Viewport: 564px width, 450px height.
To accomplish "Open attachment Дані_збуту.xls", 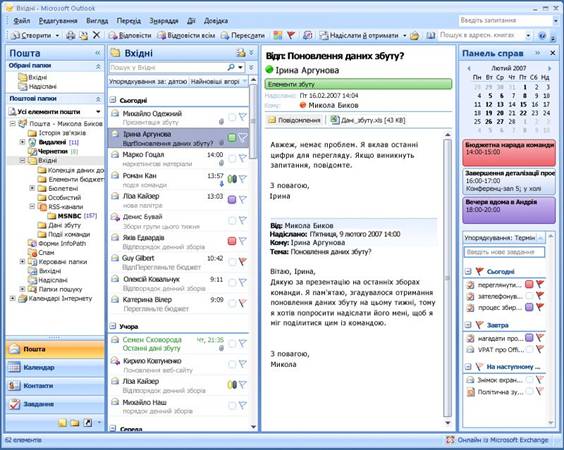I will coord(368,120).
